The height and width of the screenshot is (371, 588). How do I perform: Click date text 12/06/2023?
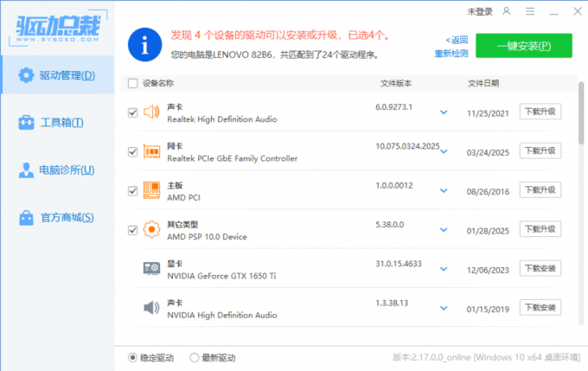coord(488,270)
